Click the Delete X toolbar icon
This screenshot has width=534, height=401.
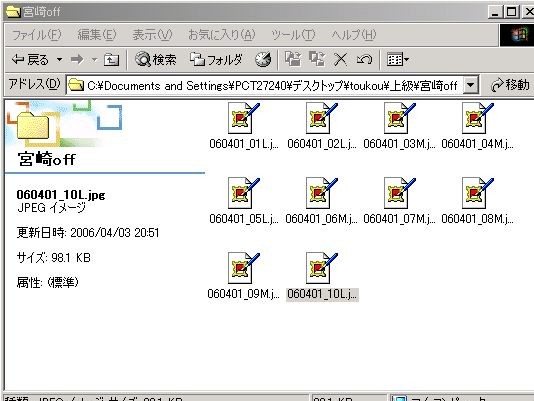[x=340, y=60]
